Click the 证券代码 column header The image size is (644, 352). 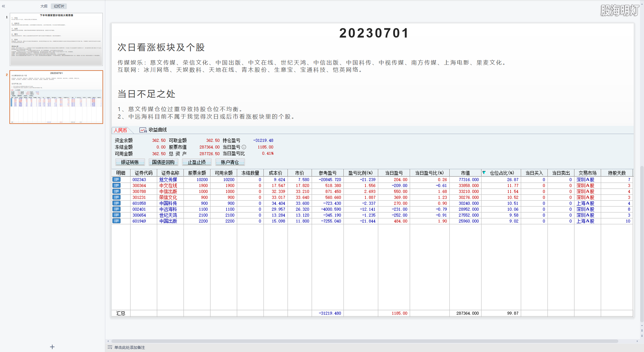144,173
